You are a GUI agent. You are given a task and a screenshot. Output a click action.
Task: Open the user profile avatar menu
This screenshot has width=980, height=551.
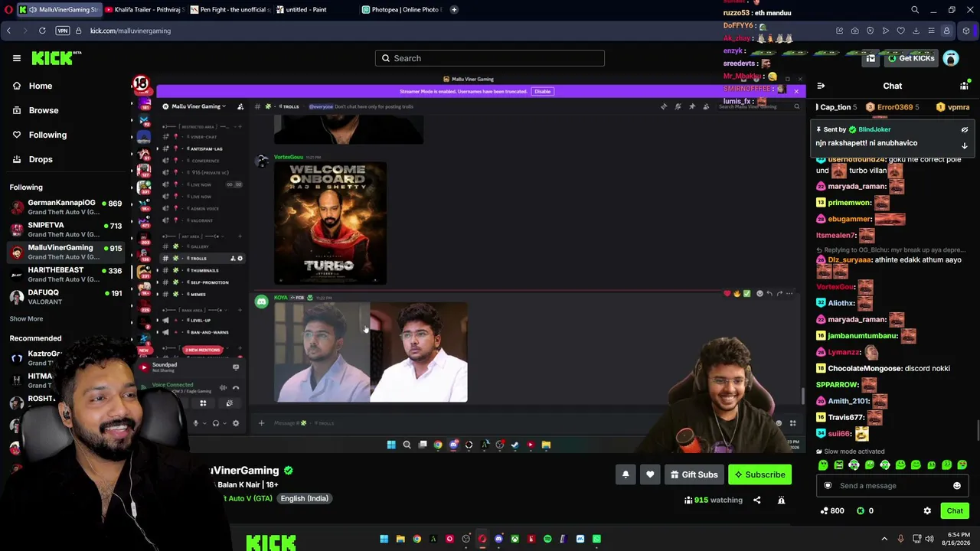pyautogui.click(x=951, y=58)
